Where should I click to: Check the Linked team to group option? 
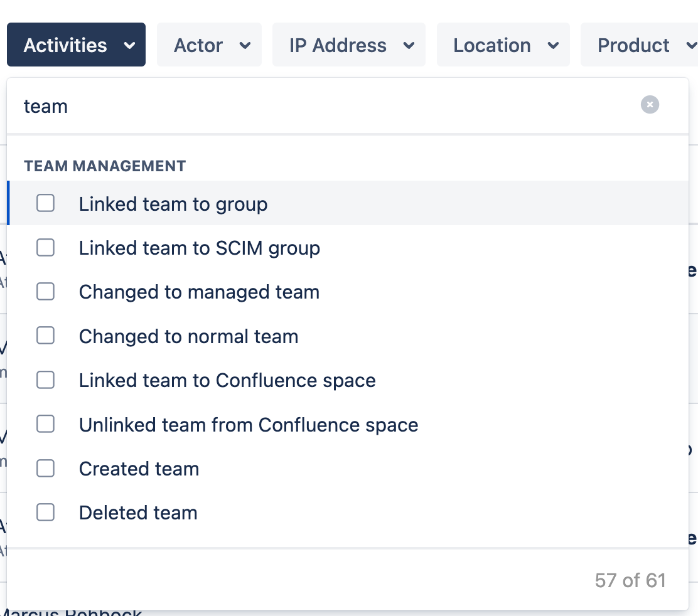tap(45, 203)
